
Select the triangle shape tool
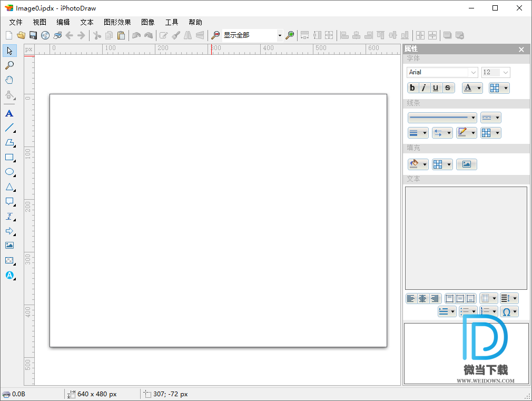click(9, 187)
